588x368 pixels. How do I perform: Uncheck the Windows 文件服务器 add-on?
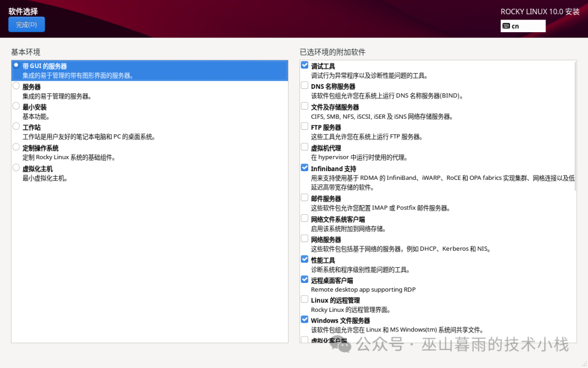click(304, 319)
